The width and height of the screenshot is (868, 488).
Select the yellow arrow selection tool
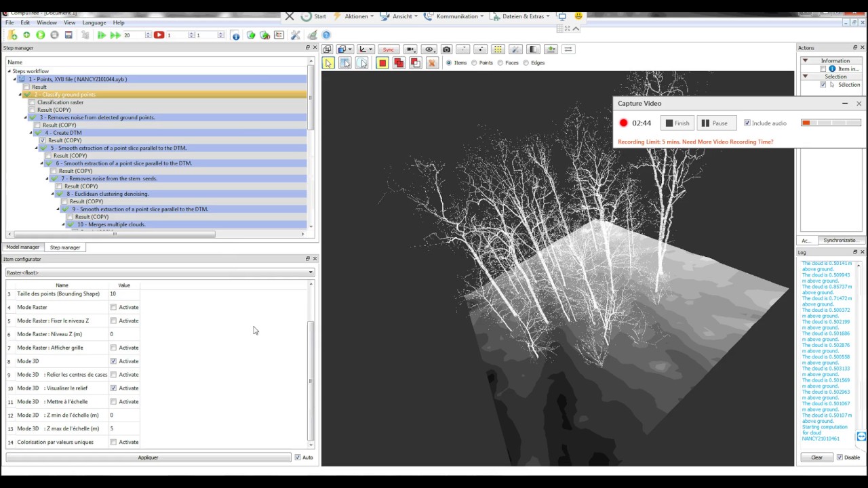click(328, 63)
